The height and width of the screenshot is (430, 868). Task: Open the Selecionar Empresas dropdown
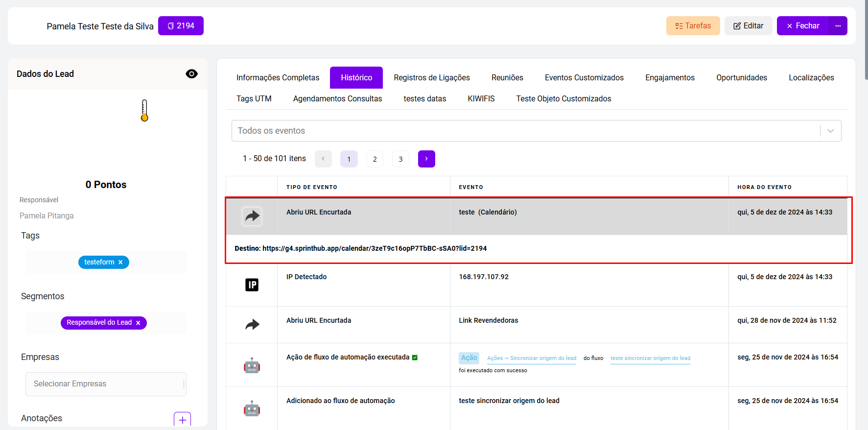click(x=106, y=384)
